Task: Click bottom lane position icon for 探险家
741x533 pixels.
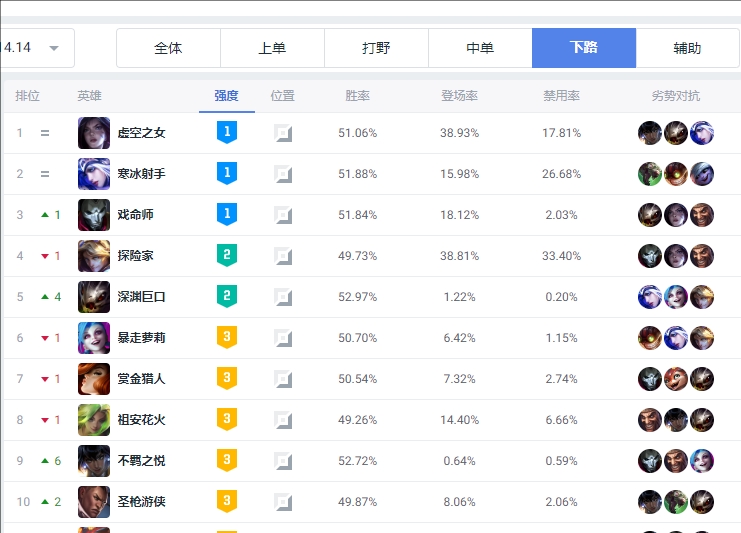Action: click(283, 256)
